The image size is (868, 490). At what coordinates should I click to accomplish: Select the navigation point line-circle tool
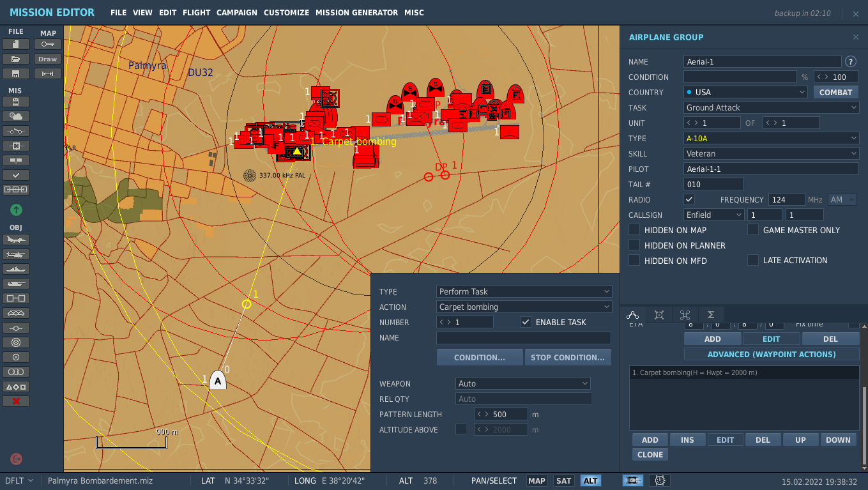pyautogui.click(x=16, y=328)
